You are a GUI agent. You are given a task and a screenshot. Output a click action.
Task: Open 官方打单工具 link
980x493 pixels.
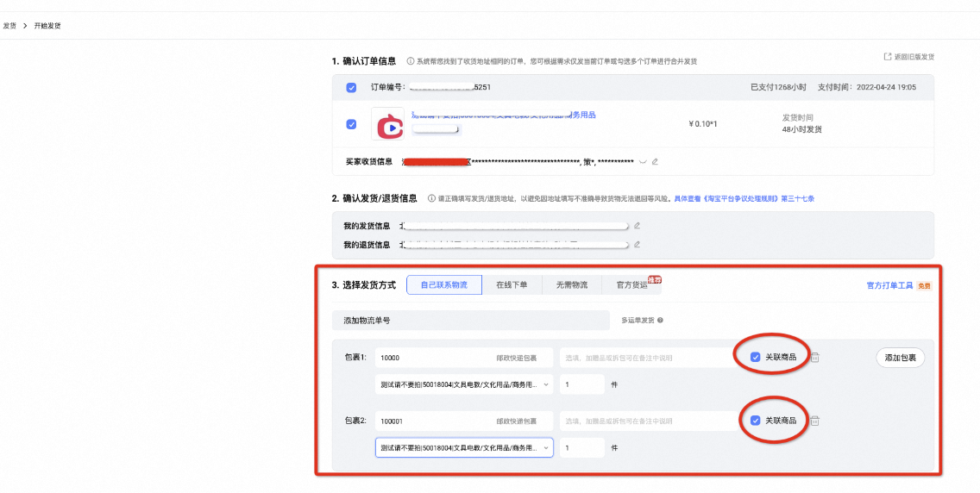point(890,286)
